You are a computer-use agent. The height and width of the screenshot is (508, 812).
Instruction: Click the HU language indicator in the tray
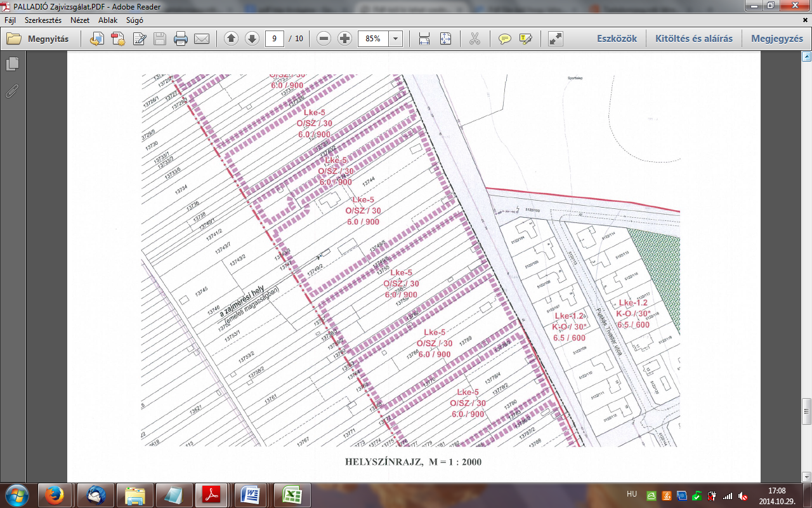pyautogui.click(x=632, y=494)
